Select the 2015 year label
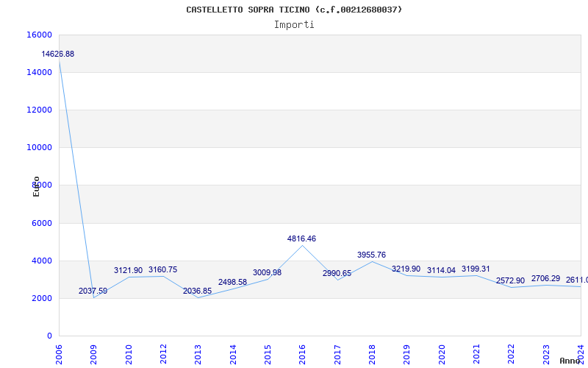The width and height of the screenshot is (588, 368). coord(268,354)
